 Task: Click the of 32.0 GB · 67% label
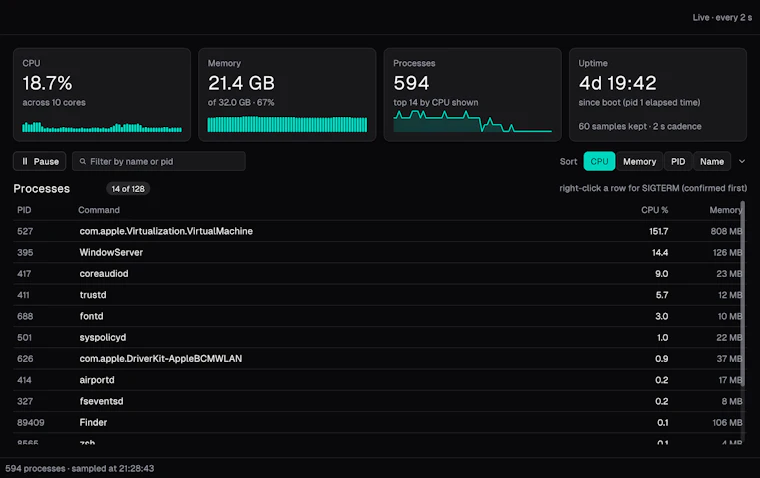click(241, 102)
